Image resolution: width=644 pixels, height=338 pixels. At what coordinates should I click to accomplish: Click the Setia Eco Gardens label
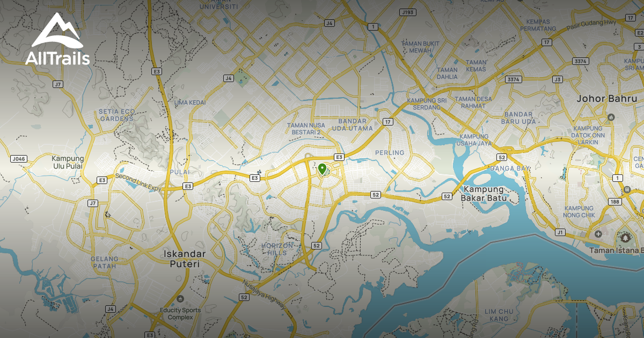pyautogui.click(x=116, y=115)
